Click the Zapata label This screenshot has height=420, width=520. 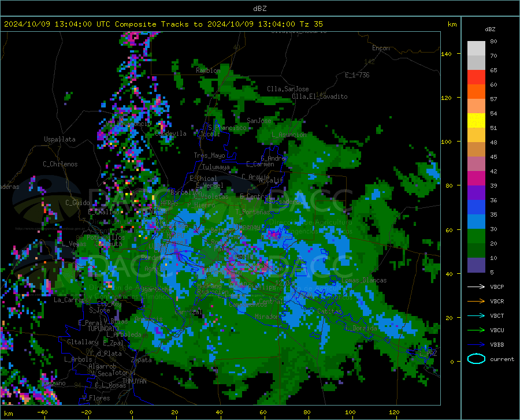pos(142,360)
